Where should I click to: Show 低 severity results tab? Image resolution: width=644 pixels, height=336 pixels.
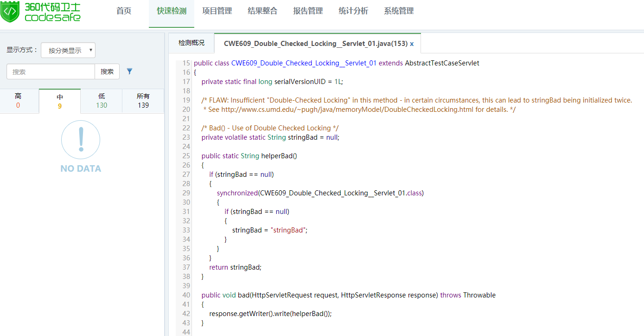point(102,101)
